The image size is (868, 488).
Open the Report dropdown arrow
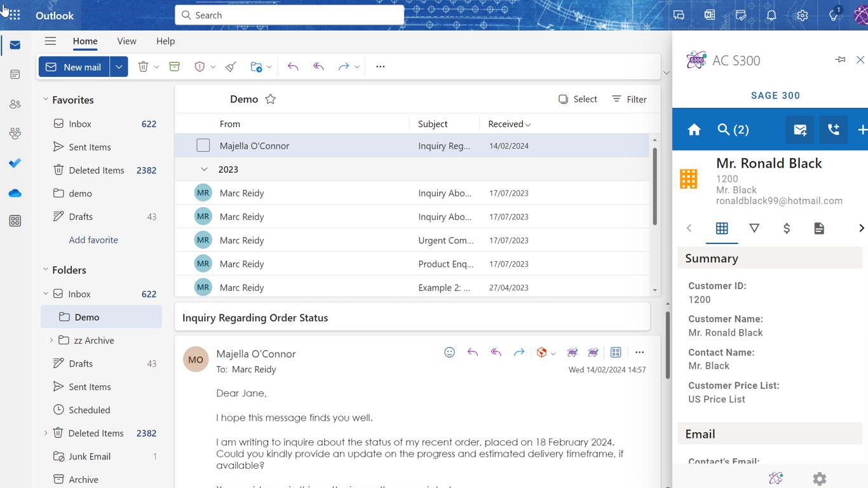tap(213, 67)
